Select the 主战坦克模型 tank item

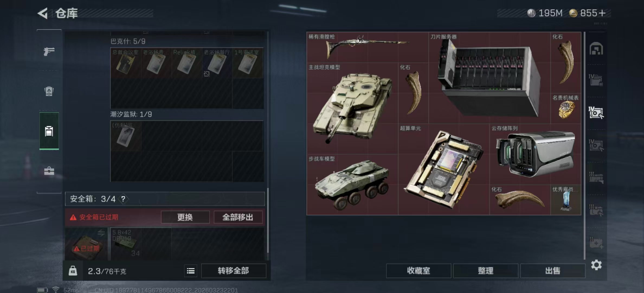352,109
